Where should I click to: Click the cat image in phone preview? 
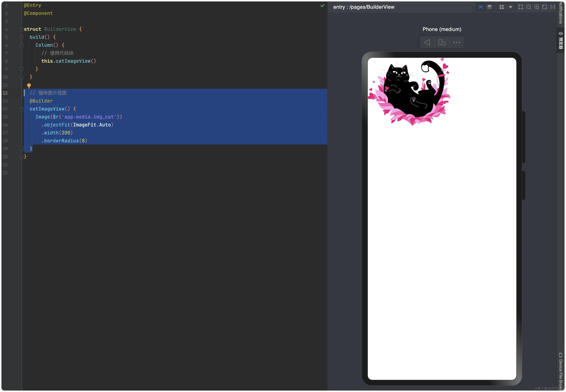409,92
